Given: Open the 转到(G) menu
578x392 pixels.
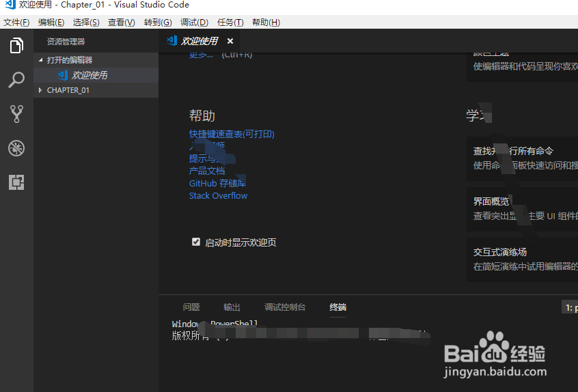Looking at the screenshot, I should pyautogui.click(x=158, y=23).
